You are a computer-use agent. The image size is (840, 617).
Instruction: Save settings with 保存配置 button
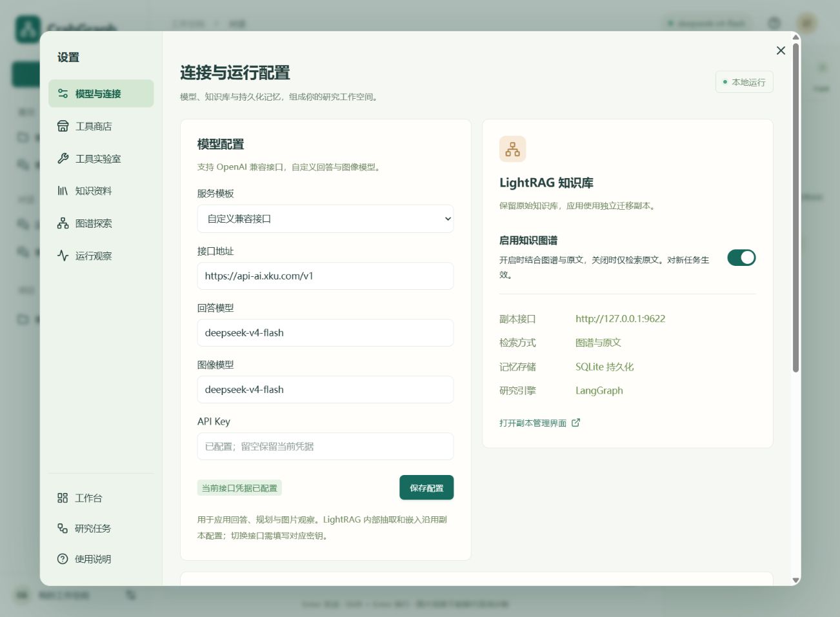point(426,488)
